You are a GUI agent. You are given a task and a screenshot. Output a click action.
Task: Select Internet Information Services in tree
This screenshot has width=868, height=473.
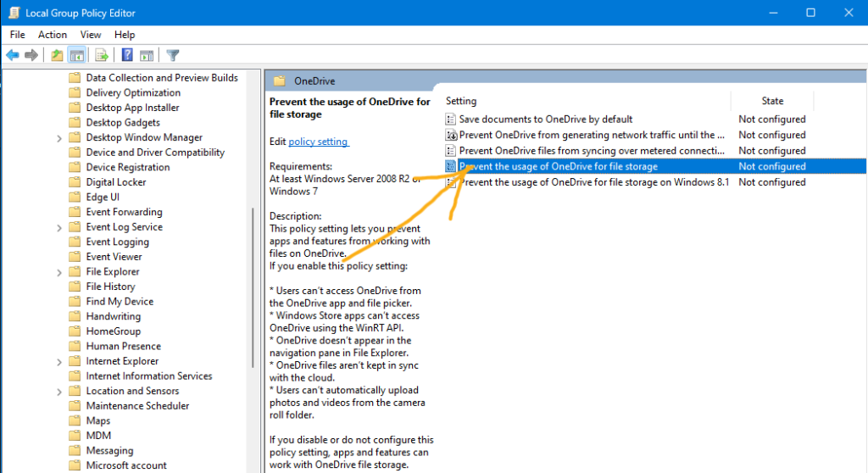(149, 376)
